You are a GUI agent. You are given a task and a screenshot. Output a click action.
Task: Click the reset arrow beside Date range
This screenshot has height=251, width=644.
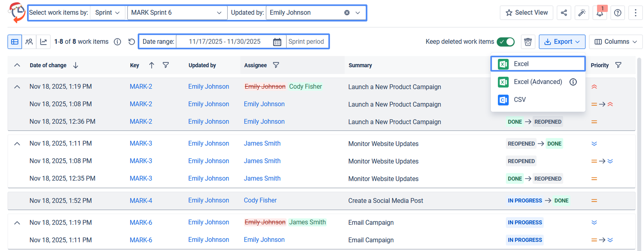tap(132, 42)
